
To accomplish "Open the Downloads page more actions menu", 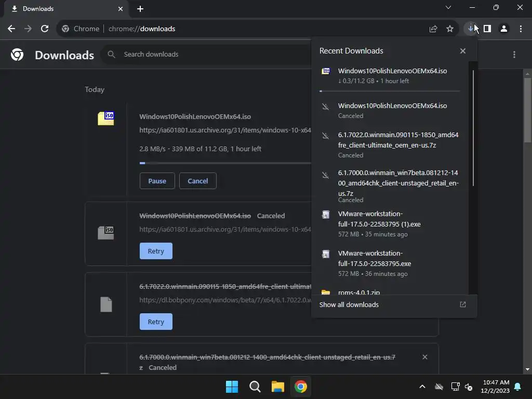I will pyautogui.click(x=514, y=55).
